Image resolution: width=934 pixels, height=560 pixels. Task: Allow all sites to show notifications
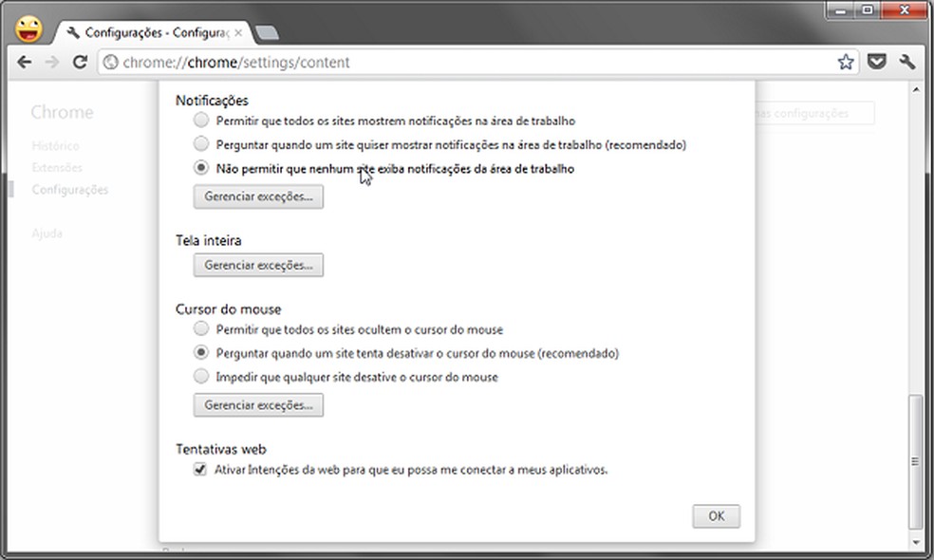200,120
